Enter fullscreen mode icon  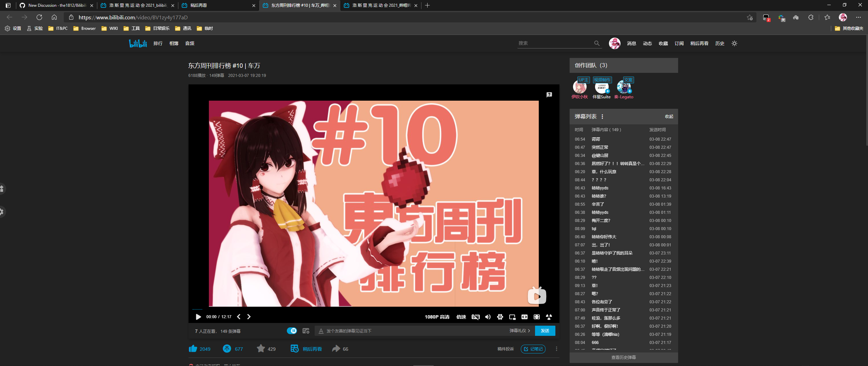click(x=537, y=317)
